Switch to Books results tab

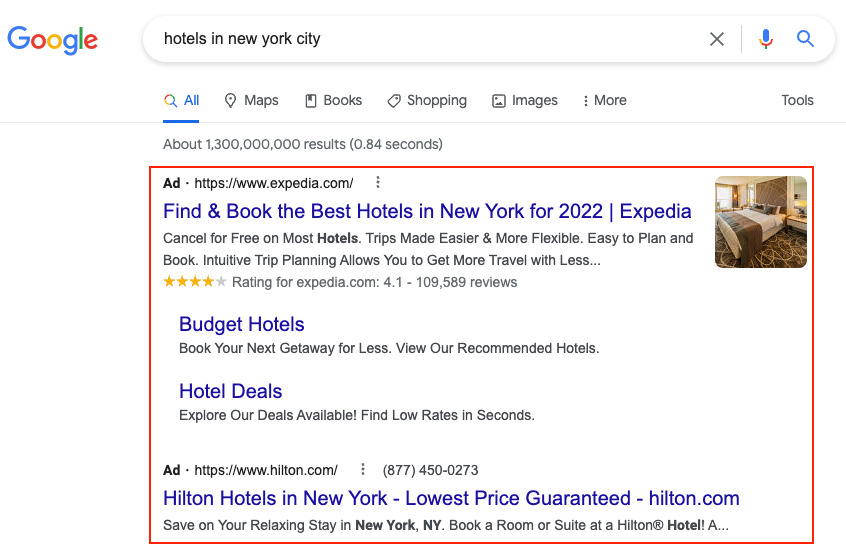(x=333, y=100)
